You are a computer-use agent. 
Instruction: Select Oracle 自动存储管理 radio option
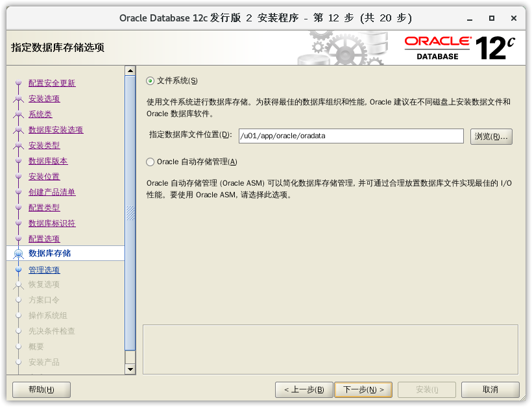(x=151, y=162)
